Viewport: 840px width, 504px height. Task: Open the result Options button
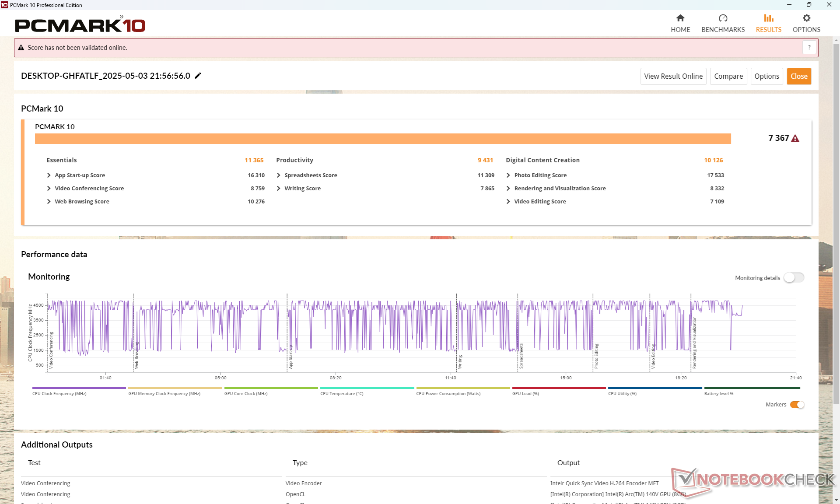tap(766, 76)
